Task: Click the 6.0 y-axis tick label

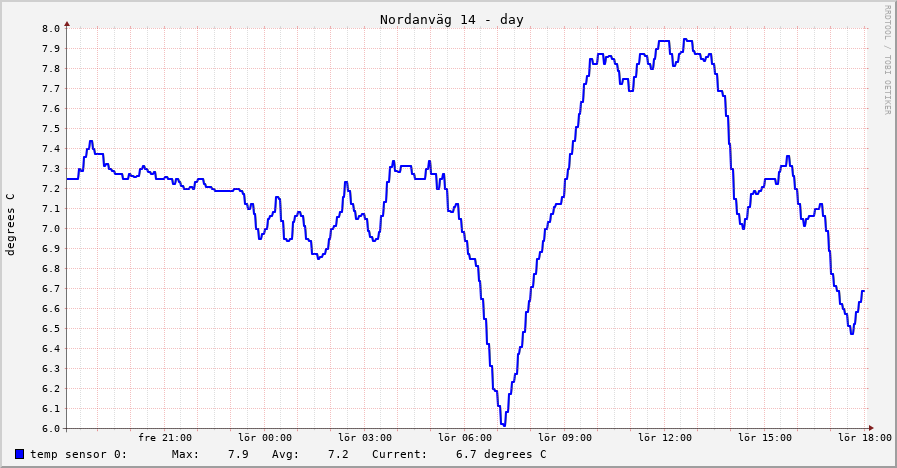Action: [x=51, y=428]
